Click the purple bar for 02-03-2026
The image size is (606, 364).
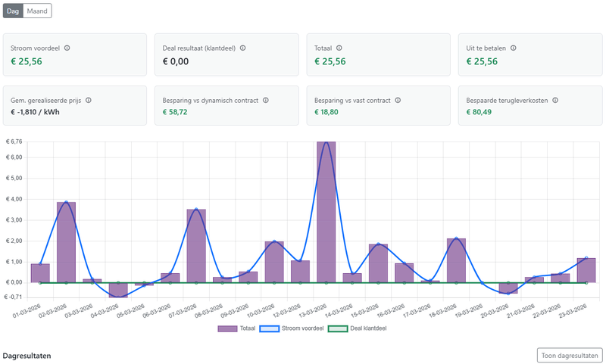point(67,242)
